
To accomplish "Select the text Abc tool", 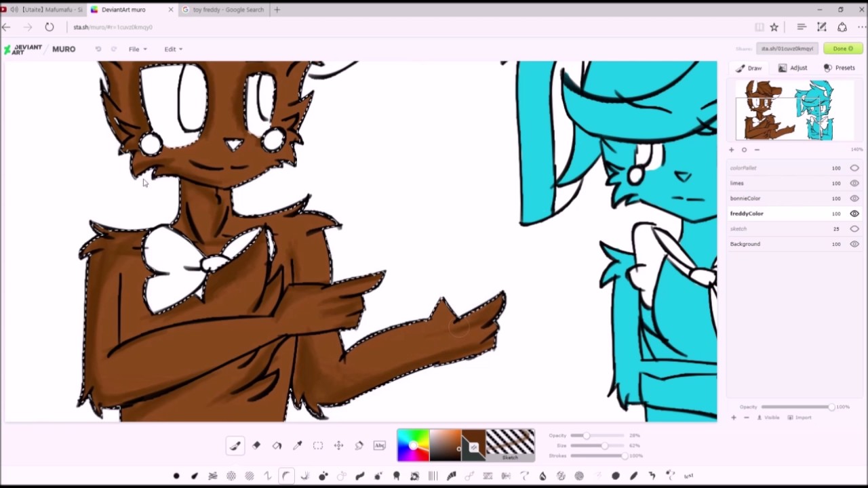I will (x=380, y=445).
